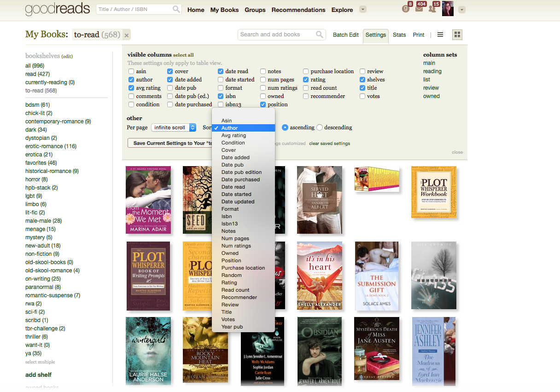Choose Random in the sort dropdown
Viewport: 560px width, 392px height.
point(243,275)
